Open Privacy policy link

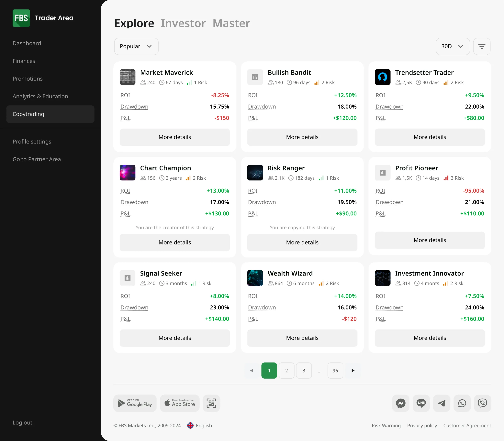coord(422,425)
